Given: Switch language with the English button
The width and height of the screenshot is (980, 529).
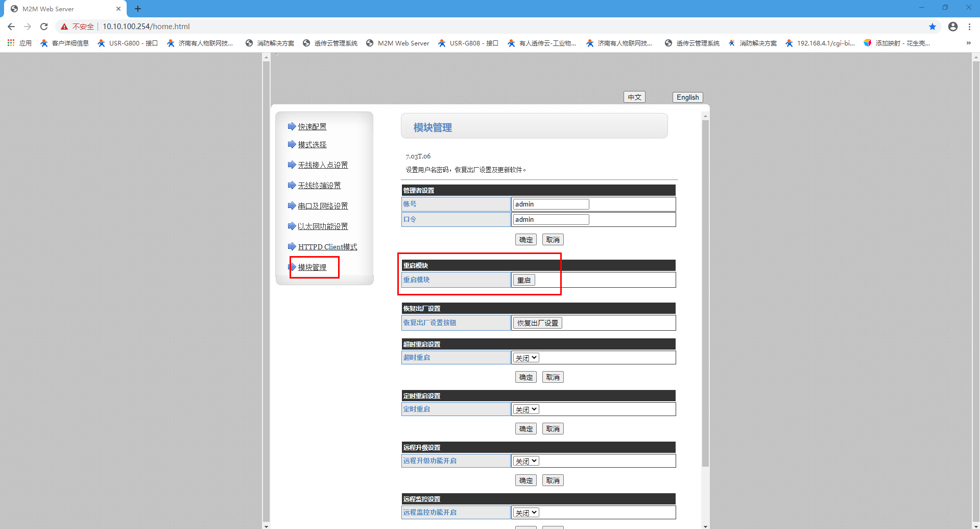Looking at the screenshot, I should (x=687, y=97).
